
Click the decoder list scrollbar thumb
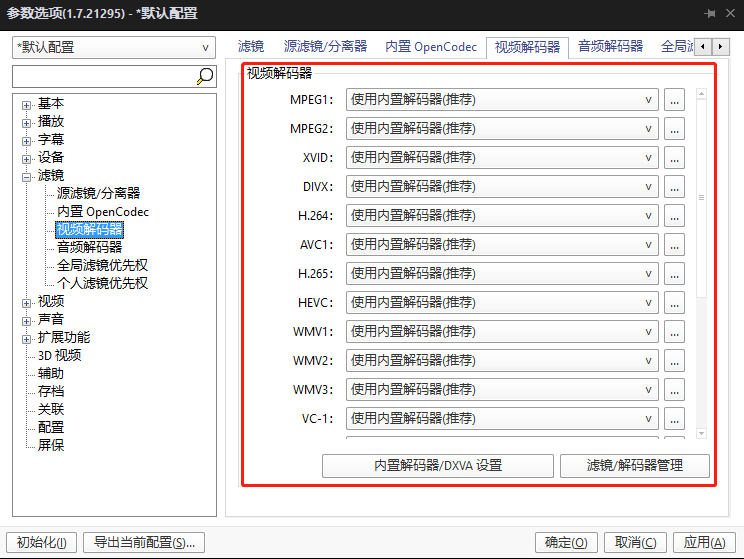(701, 198)
